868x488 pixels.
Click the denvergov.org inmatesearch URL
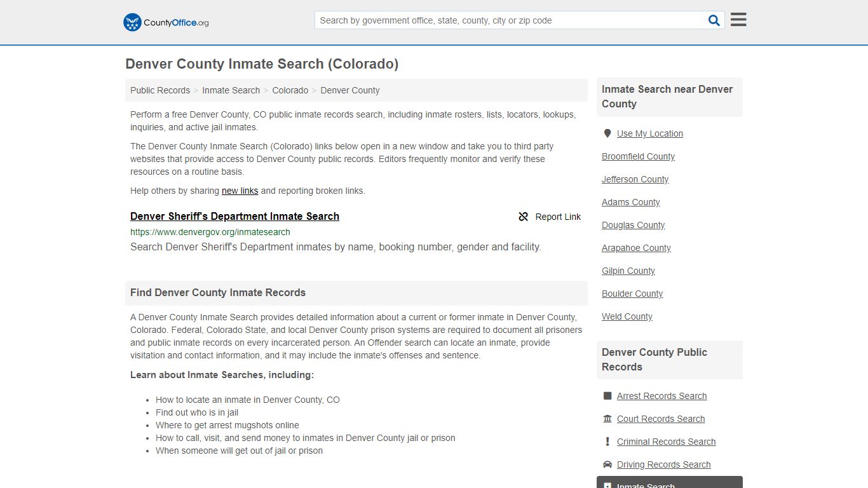click(210, 232)
